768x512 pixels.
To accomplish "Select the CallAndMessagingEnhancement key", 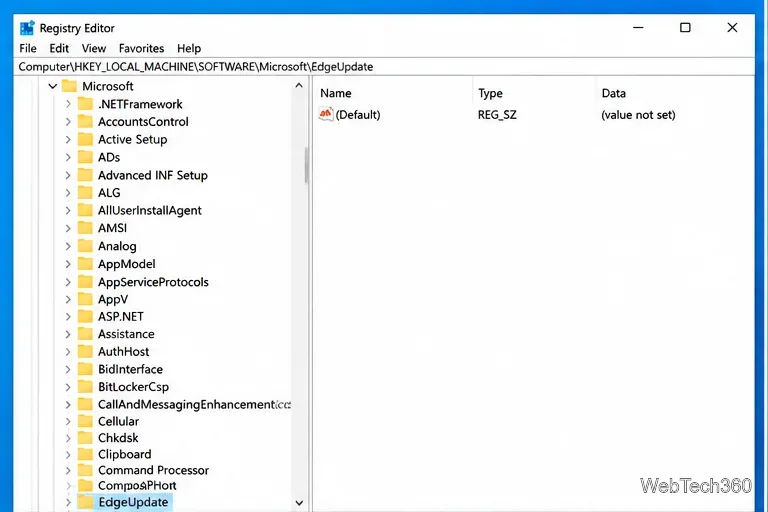I will click(194, 405).
